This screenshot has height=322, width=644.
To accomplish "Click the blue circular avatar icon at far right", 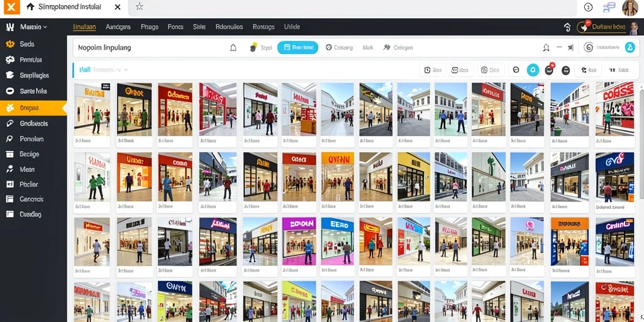I will point(630,48).
